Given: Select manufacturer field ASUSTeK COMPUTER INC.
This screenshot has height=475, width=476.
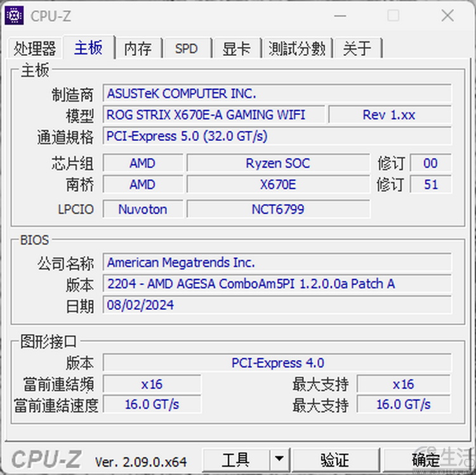Looking at the screenshot, I should click(277, 93).
